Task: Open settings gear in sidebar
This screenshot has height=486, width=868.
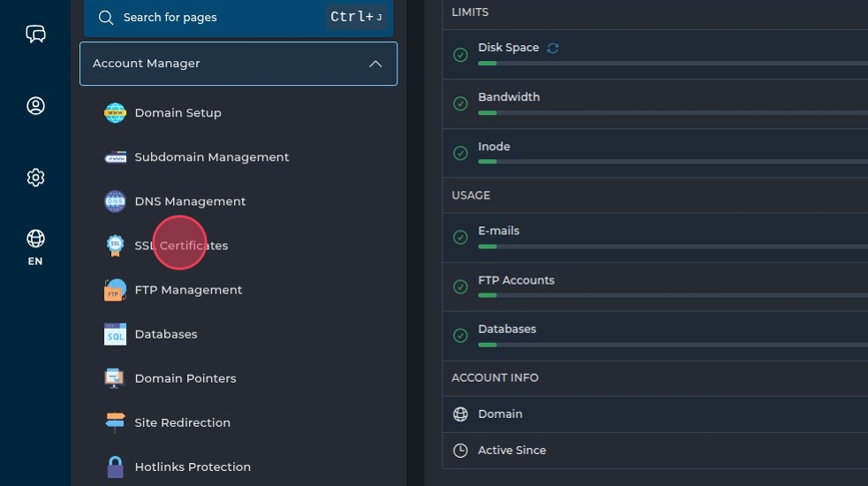Action: [x=35, y=178]
